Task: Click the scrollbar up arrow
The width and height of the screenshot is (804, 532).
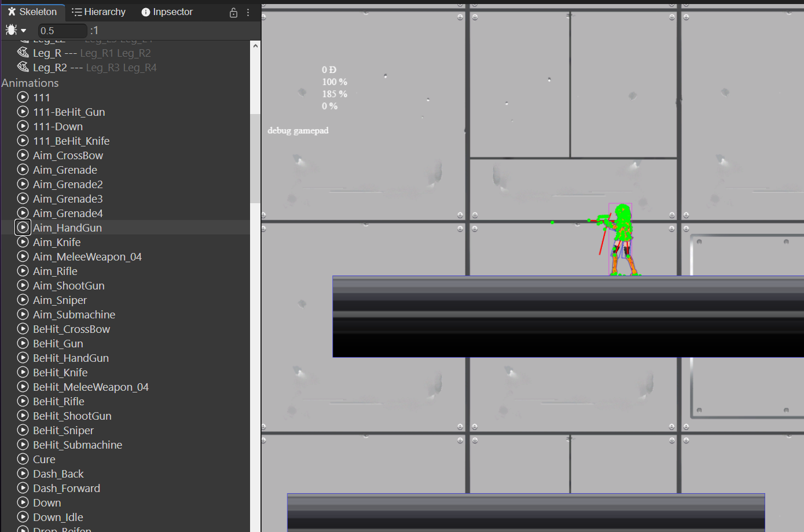Action: (255, 46)
